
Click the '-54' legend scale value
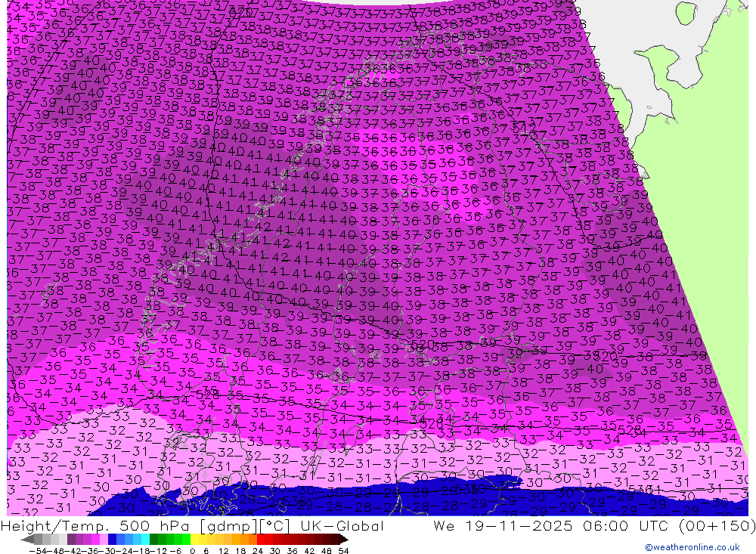(x=38, y=551)
